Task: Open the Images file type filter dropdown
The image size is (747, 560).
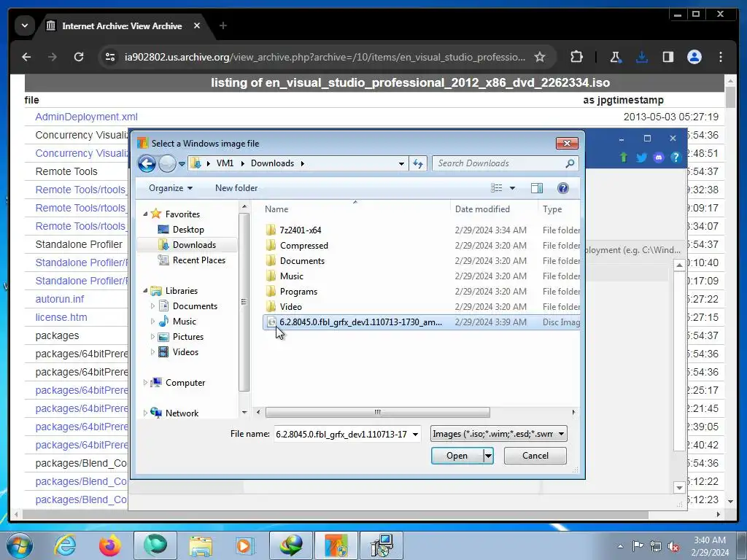Action: (x=498, y=434)
